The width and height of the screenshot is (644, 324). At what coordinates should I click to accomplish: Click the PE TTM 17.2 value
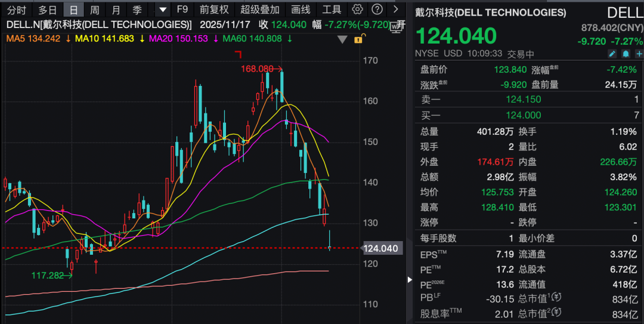(x=505, y=269)
